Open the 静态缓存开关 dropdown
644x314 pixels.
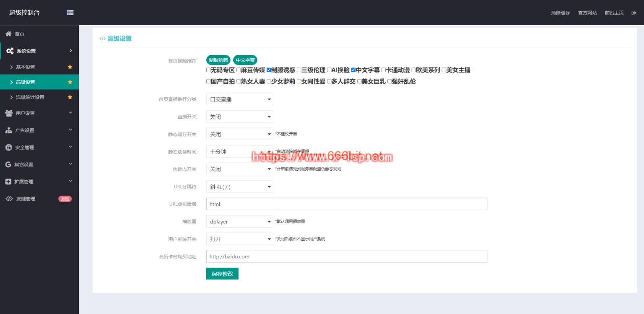point(239,134)
